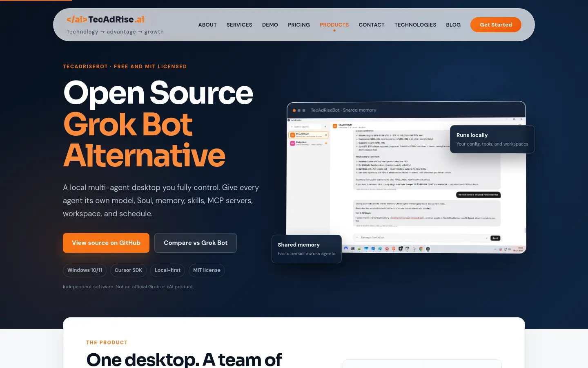Select the Windows 10/11 tag
This screenshot has width=588, height=368.
[x=85, y=270]
